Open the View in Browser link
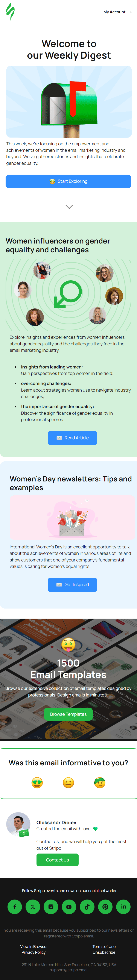The height and width of the screenshot is (980, 137). (34, 946)
